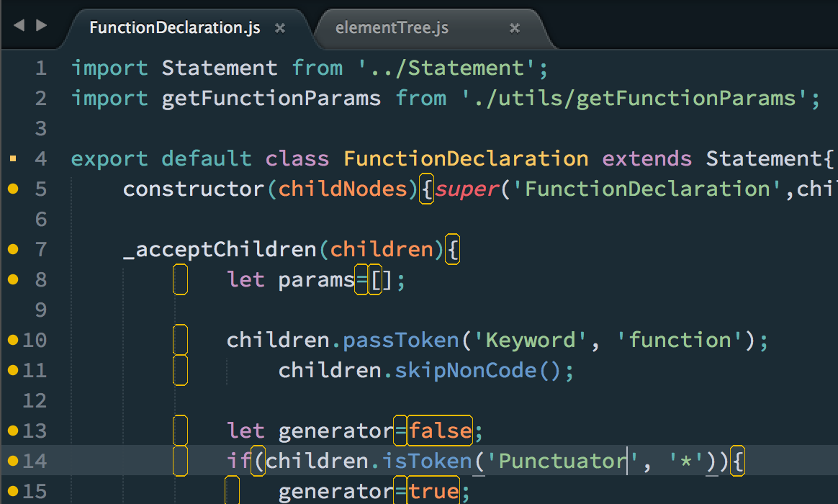Viewport: 838px width, 504px height.
Task: Click the './utils/getFunctionParams' string
Action: [634, 99]
